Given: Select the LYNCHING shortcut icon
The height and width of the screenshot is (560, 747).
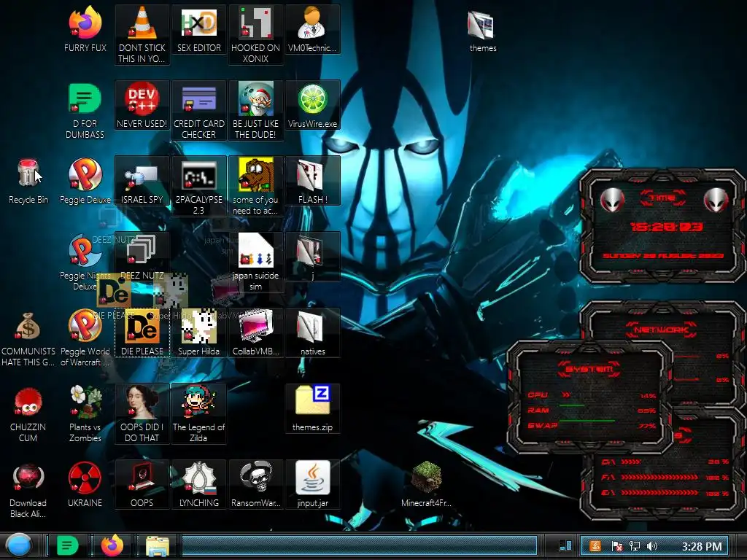Looking at the screenshot, I should pos(198,478).
